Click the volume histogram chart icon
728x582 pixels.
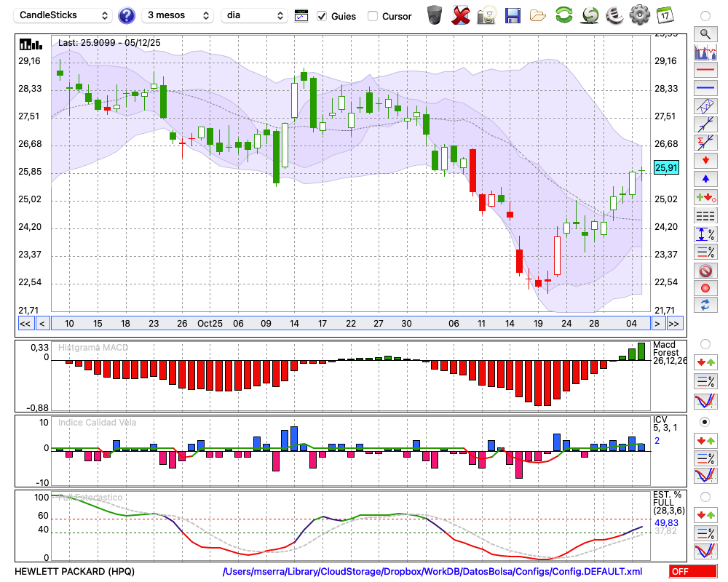[x=705, y=52]
